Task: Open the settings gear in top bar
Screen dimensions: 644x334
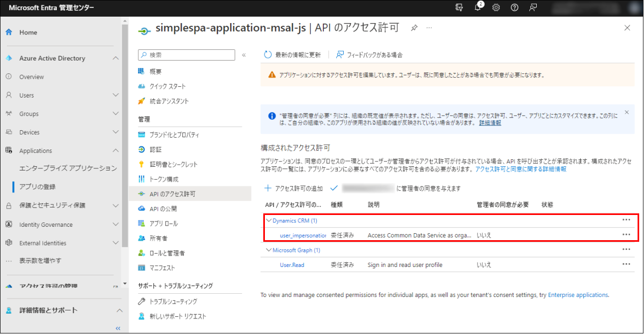Action: [x=497, y=8]
